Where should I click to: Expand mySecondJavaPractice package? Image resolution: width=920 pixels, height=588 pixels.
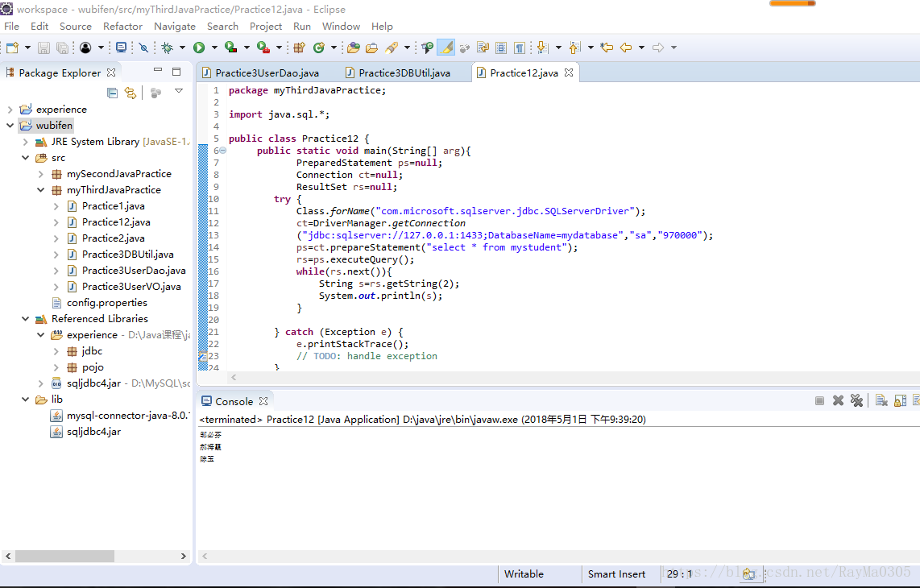[40, 174]
